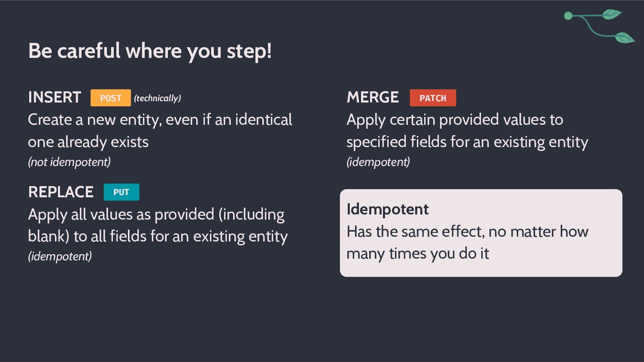Select the slide title 'Be careful where you step!'
The height and width of the screenshot is (362, 644).
150,51
